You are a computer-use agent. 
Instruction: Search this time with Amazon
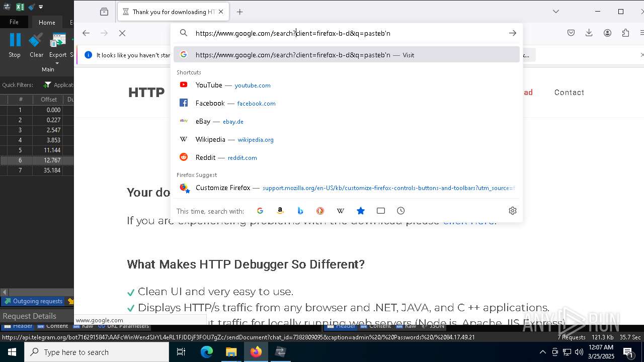pyautogui.click(x=280, y=211)
